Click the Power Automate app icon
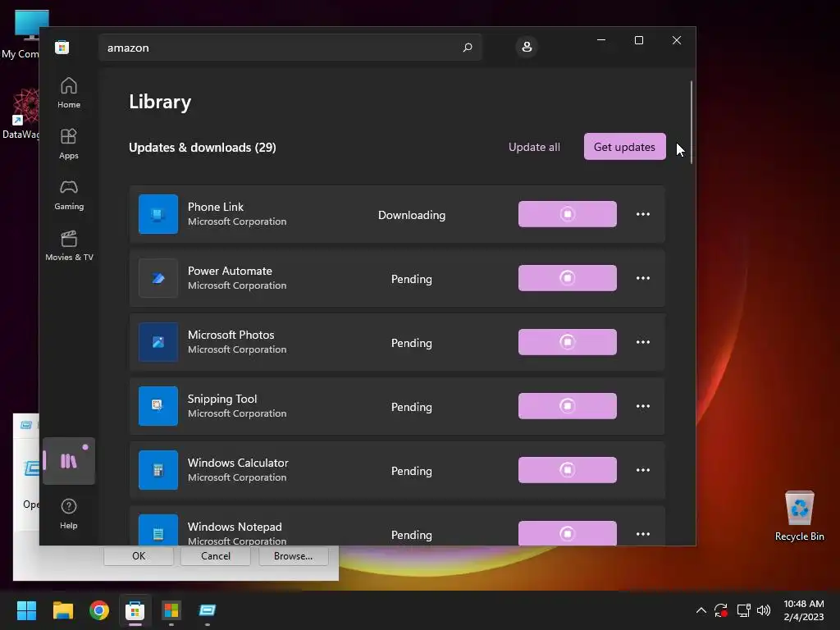The image size is (840, 630). coord(158,278)
